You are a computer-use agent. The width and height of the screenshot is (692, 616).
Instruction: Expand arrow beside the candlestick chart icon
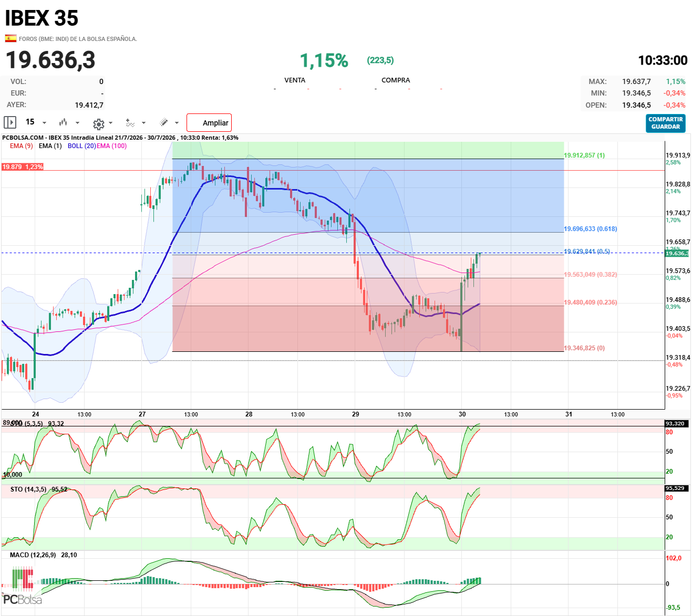77,123
